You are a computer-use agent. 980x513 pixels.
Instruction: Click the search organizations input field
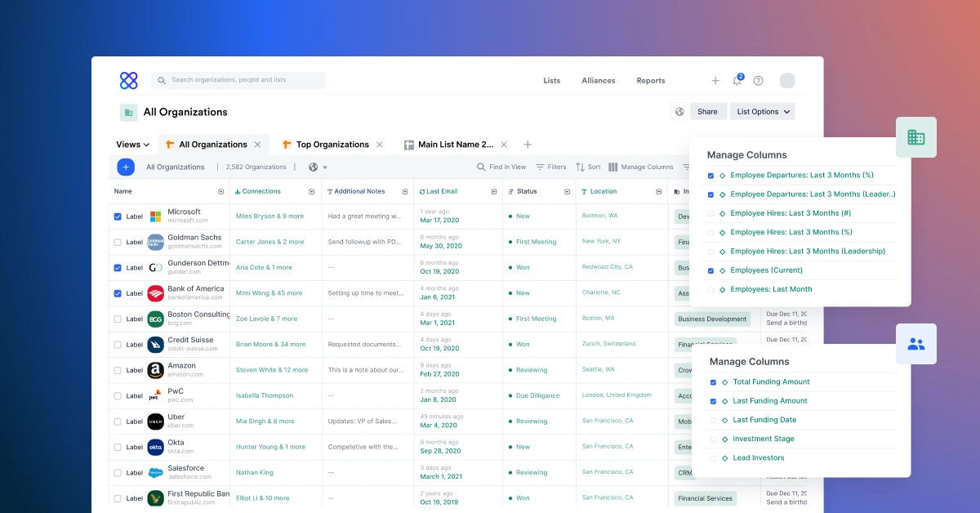click(238, 80)
